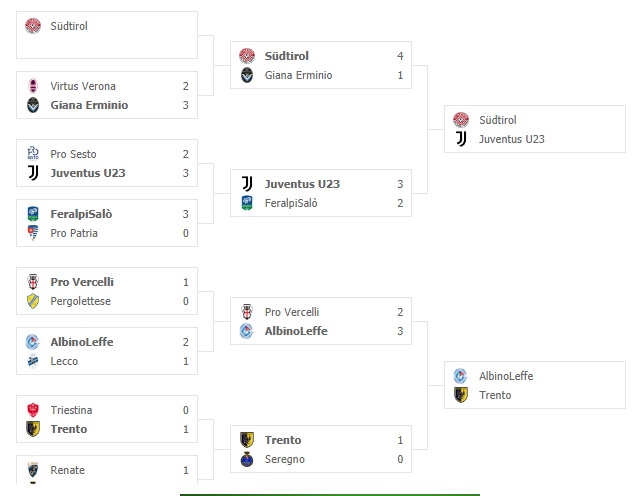635x496 pixels.
Task: Click the Seregno team crest
Action: pyautogui.click(x=247, y=459)
